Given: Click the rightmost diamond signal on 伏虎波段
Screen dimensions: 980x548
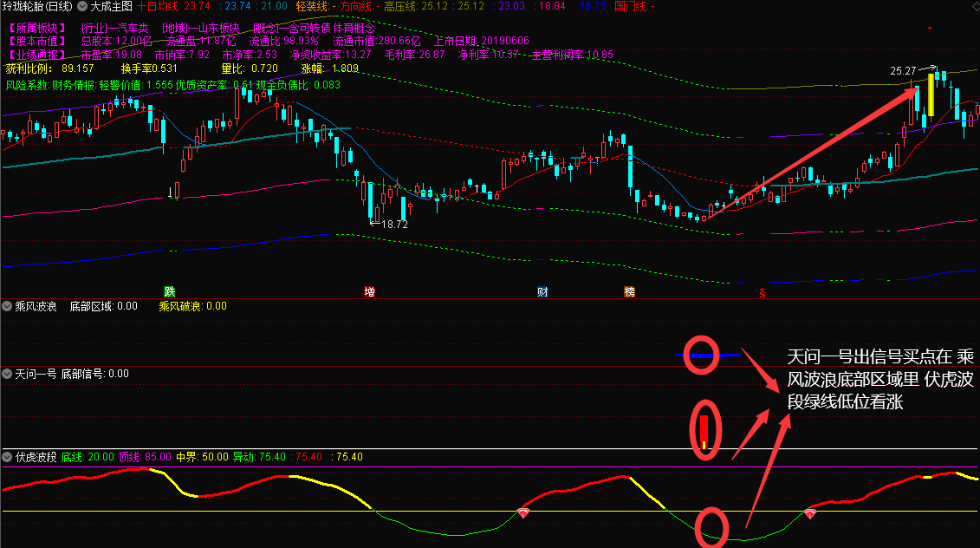Looking at the screenshot, I should (809, 513).
